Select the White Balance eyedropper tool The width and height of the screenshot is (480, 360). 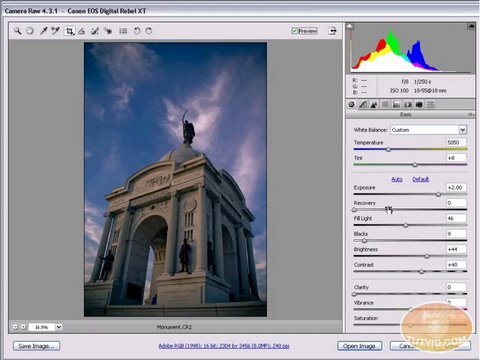tap(43, 31)
